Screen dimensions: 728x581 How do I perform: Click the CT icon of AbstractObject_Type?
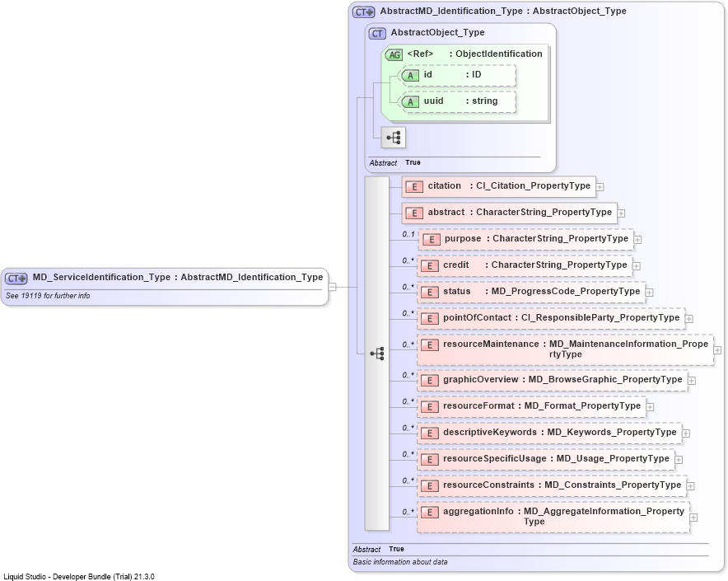[x=377, y=34]
